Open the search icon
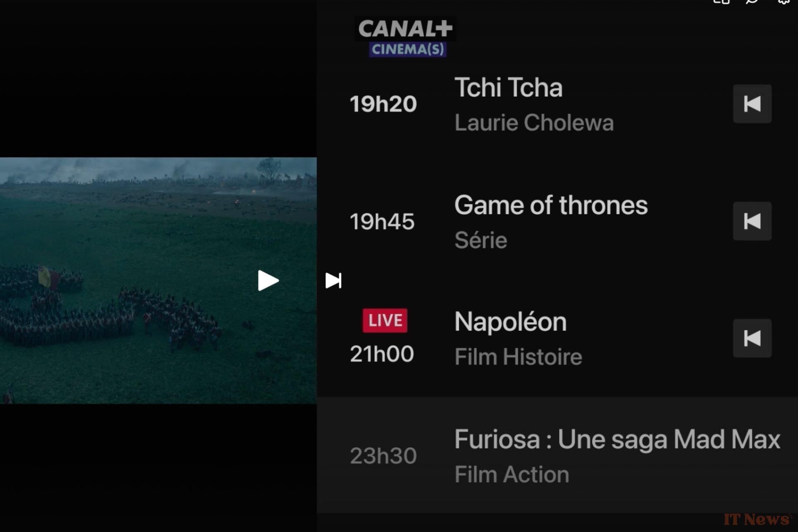The height and width of the screenshot is (532, 798). click(x=751, y=2)
